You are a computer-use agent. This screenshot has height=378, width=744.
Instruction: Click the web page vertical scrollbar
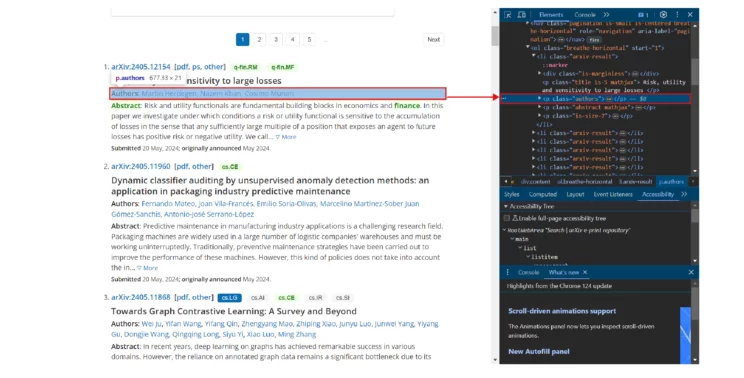pyautogui.click(x=495, y=36)
